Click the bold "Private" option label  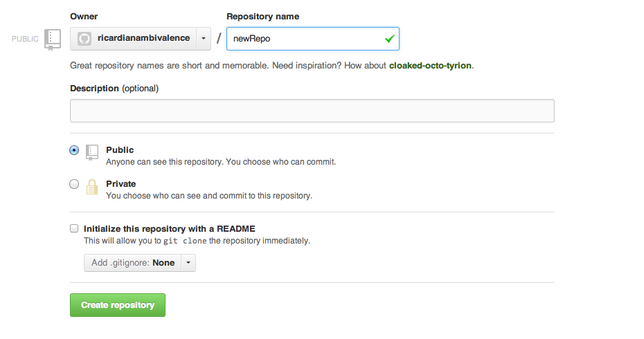click(x=120, y=184)
